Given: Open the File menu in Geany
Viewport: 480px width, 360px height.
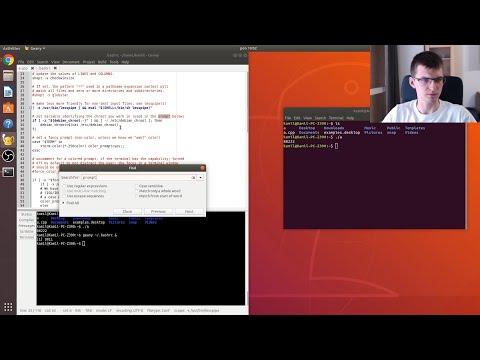Looking at the screenshot, I should (x=21, y=62).
